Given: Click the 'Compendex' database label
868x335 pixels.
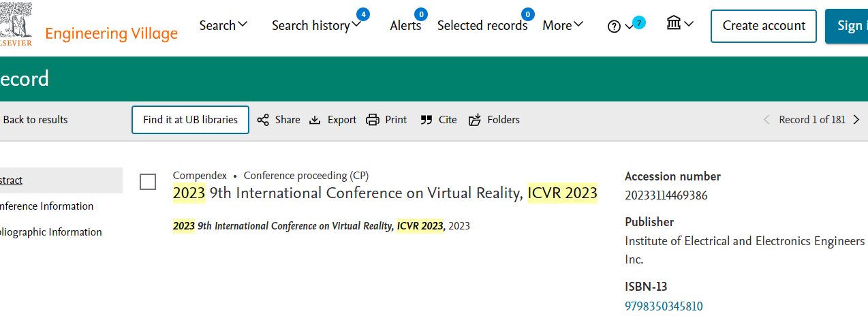Looking at the screenshot, I should [200, 176].
